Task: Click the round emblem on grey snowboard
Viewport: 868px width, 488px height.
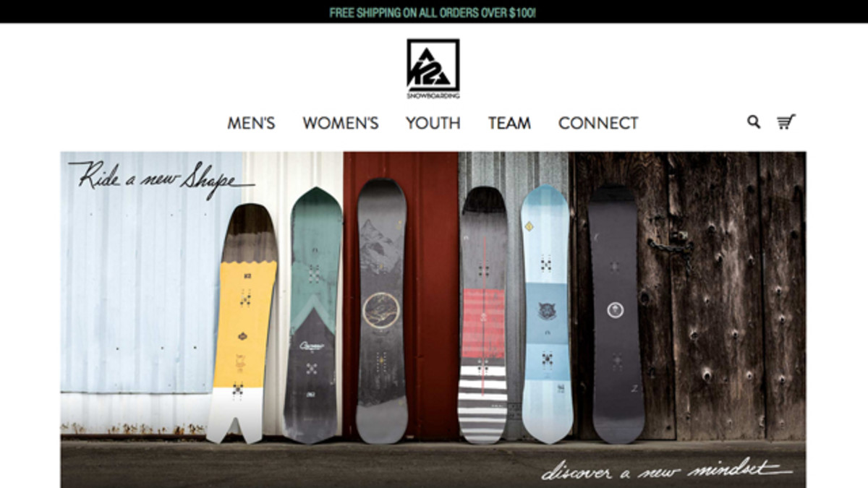Action: [381, 311]
